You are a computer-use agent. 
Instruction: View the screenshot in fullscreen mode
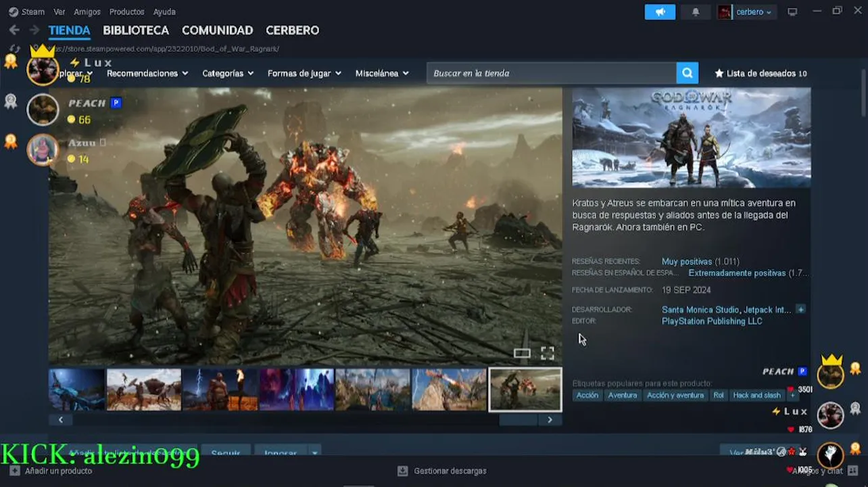[548, 353]
